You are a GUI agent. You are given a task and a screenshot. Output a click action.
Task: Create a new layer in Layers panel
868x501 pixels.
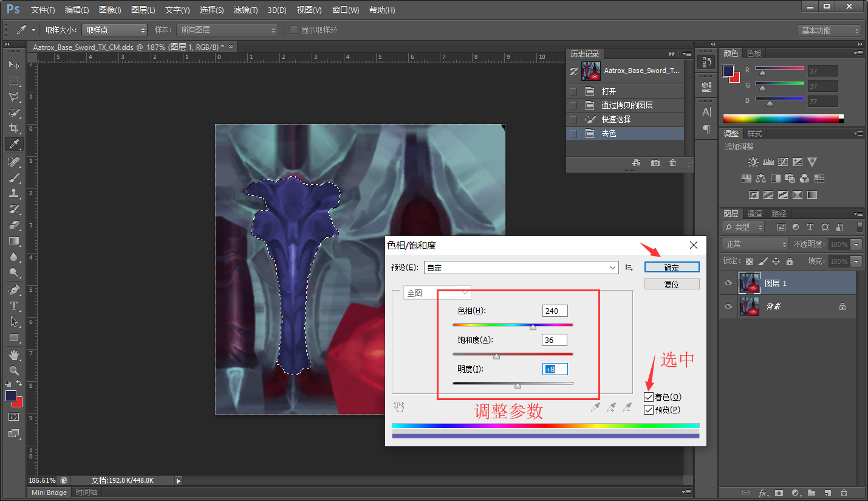pos(827,492)
